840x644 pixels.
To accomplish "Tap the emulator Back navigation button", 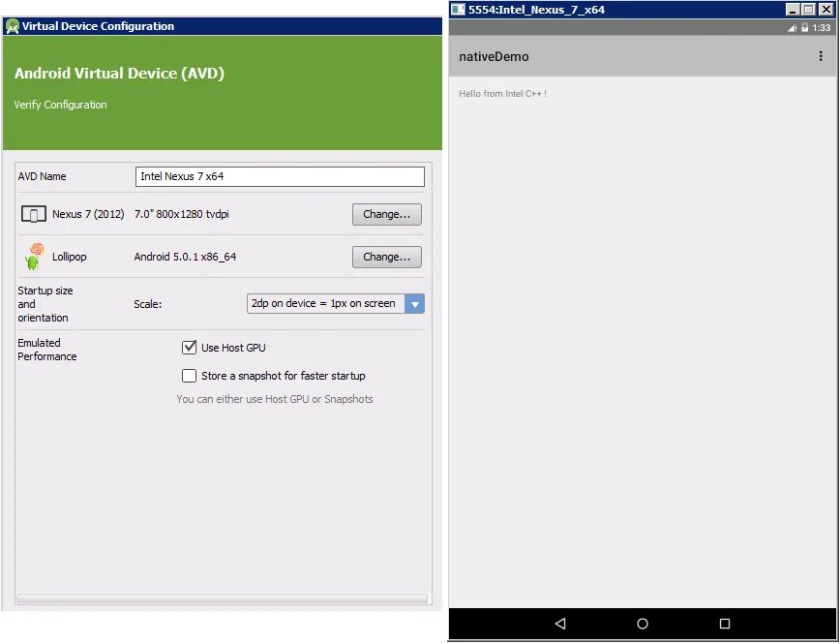I will point(560,623).
